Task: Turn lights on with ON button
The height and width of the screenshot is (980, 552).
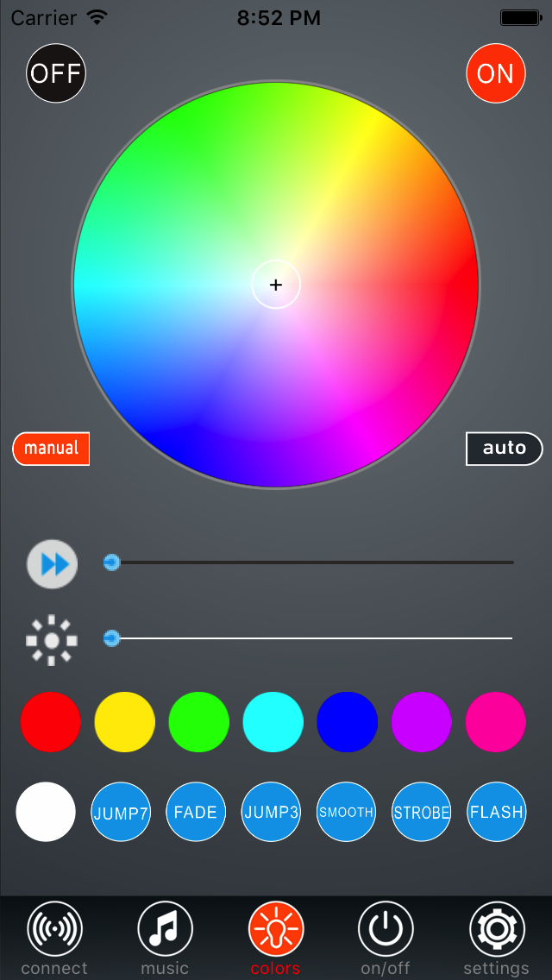Action: (496, 73)
